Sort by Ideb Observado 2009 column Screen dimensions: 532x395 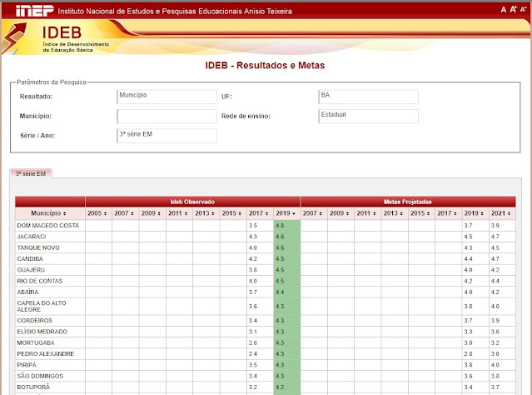pos(152,213)
